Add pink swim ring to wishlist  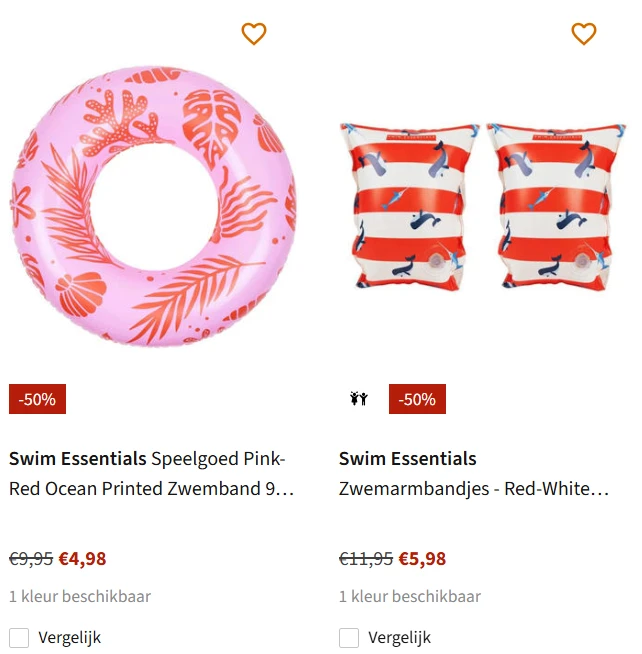pyautogui.click(x=254, y=34)
